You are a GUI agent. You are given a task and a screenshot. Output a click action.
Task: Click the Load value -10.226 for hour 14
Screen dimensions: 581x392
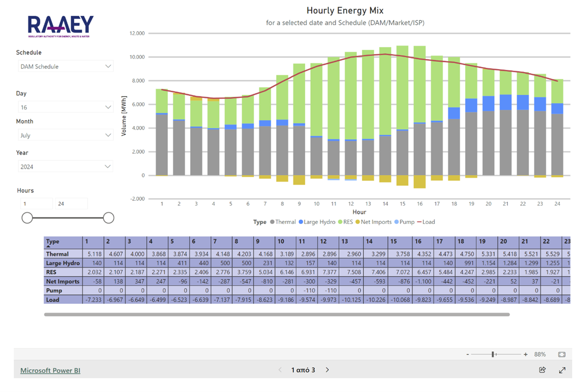tap(375, 300)
